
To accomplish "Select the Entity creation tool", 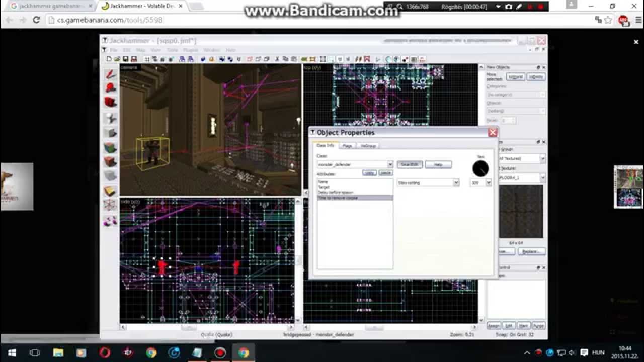I will (x=110, y=118).
